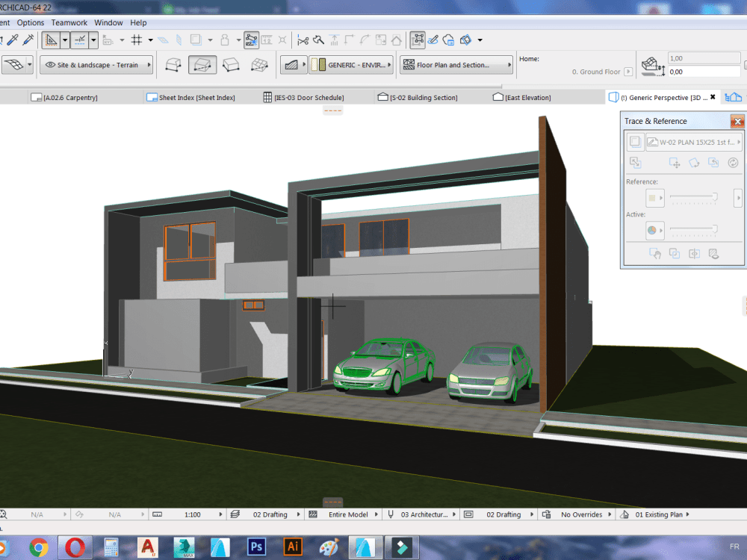Open the Trace & Reference toggle icon
747x560 pixels.
click(635, 141)
